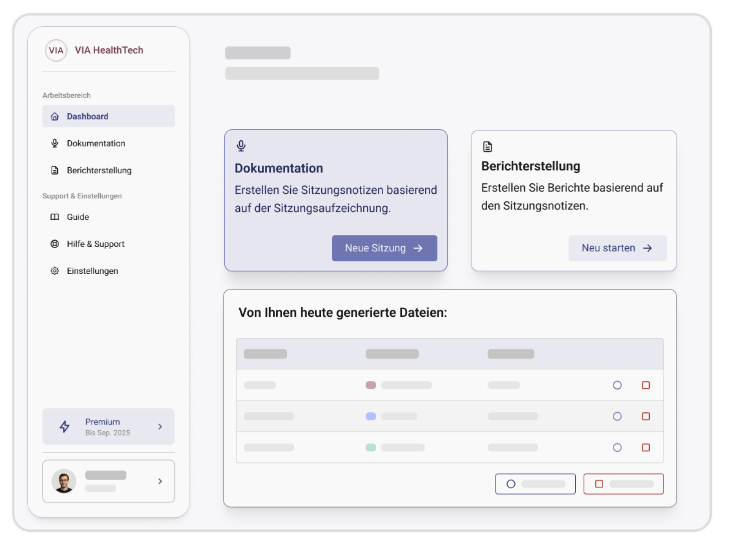
Task: Click the blue-outlined circle button below table
Action: [535, 484]
